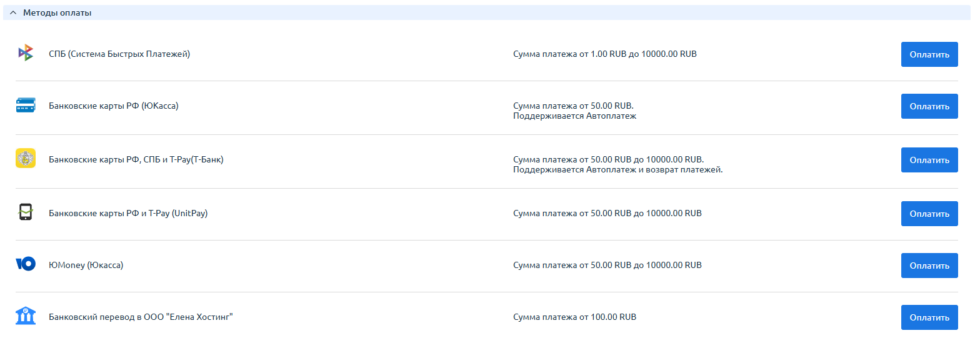Click the Банковские карты РФ (ЮКасса) label
980x348 pixels.
pyautogui.click(x=113, y=106)
